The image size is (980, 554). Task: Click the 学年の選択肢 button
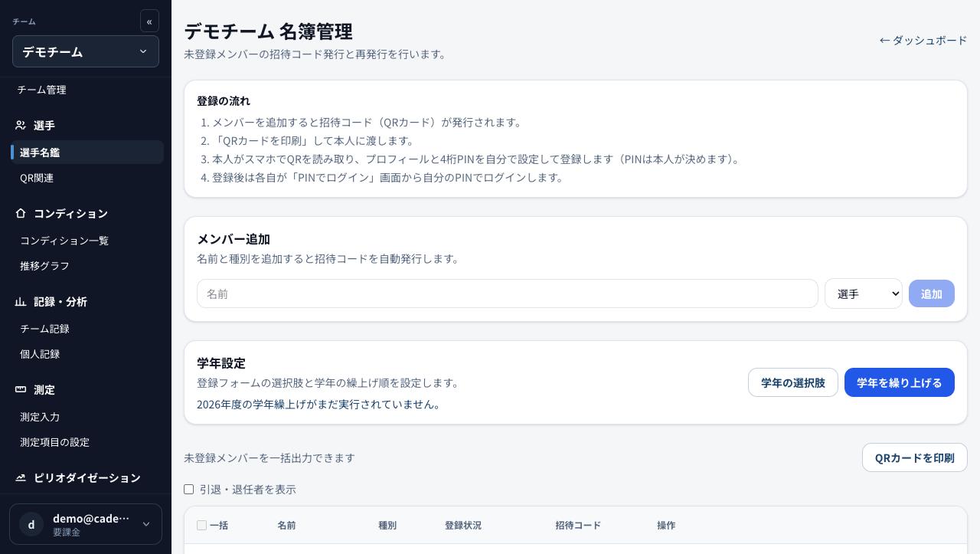click(793, 382)
